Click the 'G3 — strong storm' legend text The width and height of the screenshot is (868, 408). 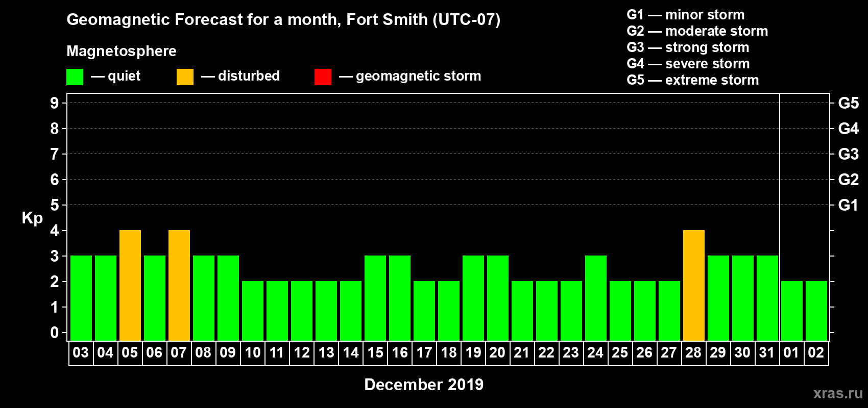[x=688, y=47]
